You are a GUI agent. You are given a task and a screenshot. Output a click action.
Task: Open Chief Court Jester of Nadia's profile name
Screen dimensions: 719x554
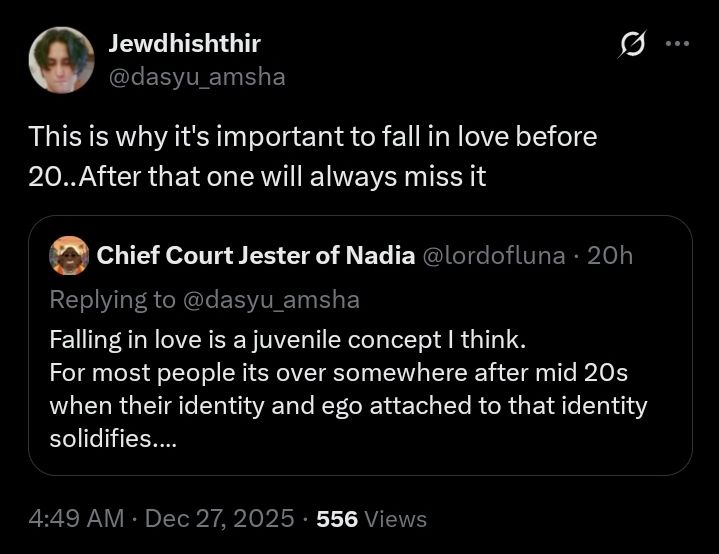tap(256, 256)
